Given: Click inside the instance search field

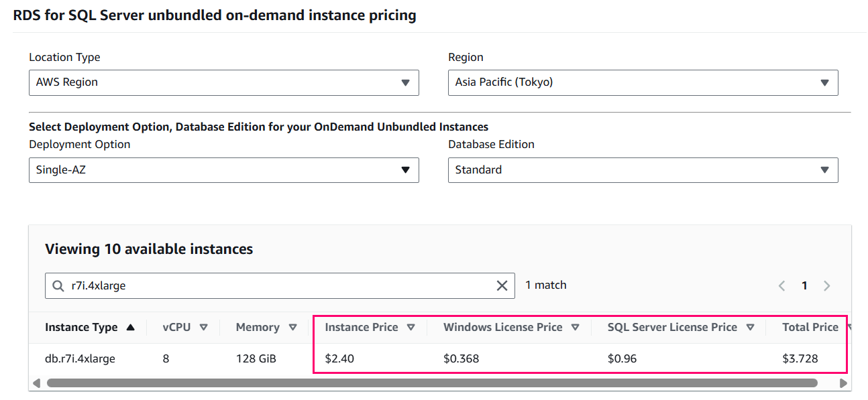Looking at the screenshot, I should pyautogui.click(x=268, y=285).
